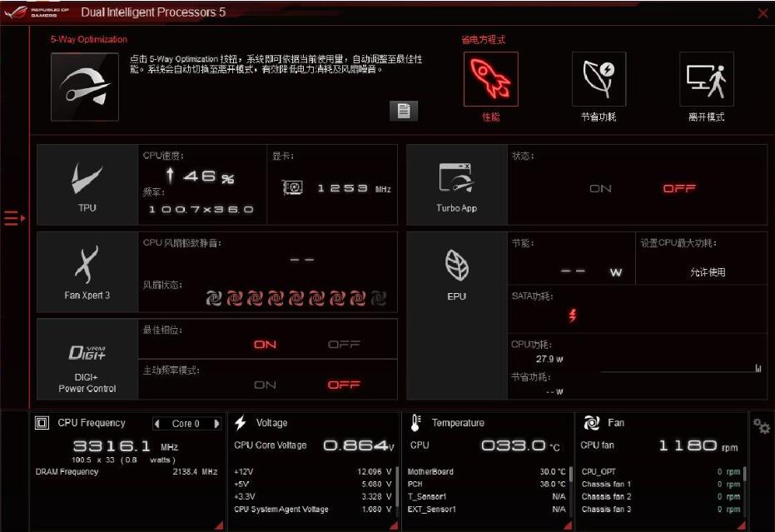Select the leaf power saving mode icon
775x532 pixels.
[599, 80]
